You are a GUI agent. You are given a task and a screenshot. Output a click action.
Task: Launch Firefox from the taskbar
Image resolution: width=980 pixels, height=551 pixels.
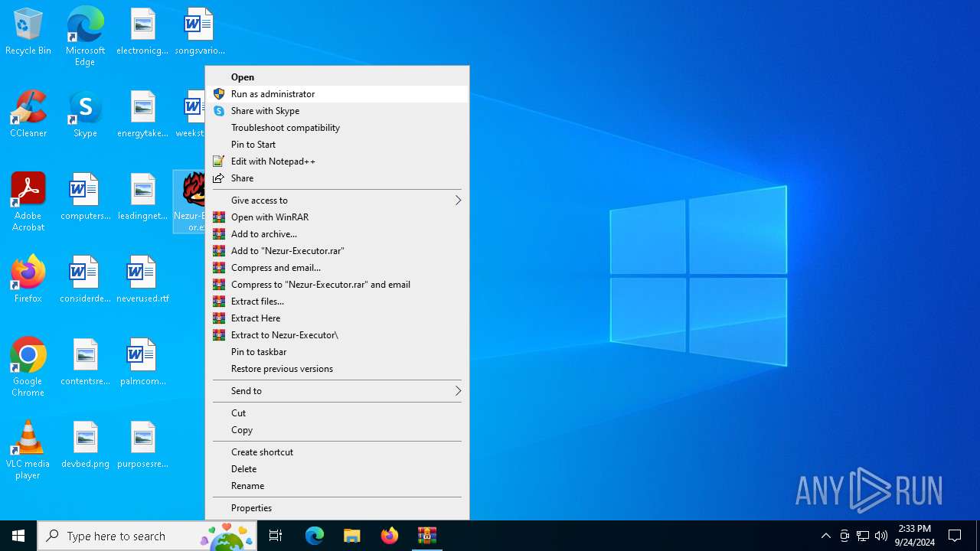click(390, 536)
